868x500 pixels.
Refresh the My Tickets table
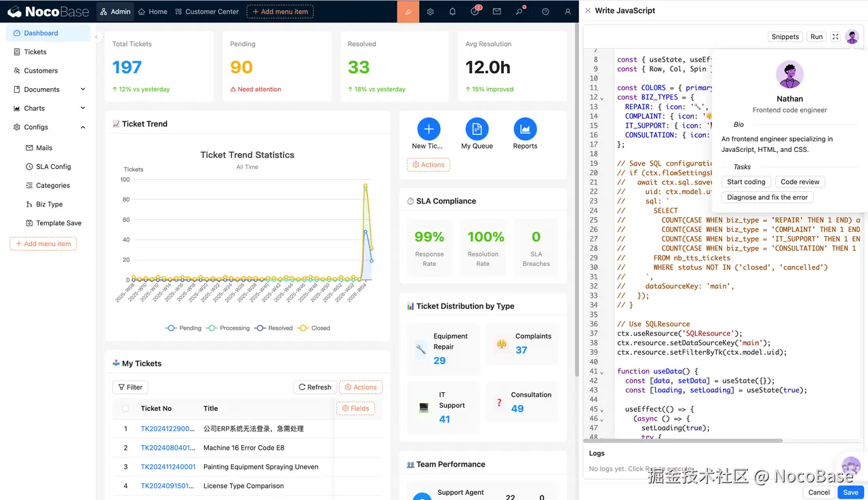pyautogui.click(x=315, y=387)
